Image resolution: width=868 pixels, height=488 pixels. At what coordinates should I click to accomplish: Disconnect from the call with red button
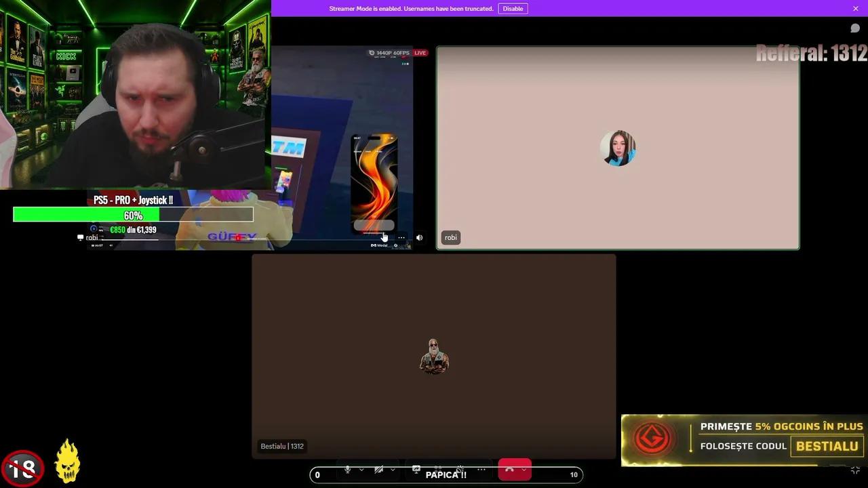click(x=509, y=470)
